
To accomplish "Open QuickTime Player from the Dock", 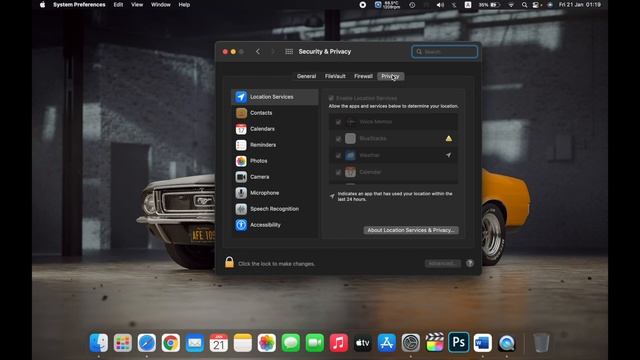I will point(507,342).
